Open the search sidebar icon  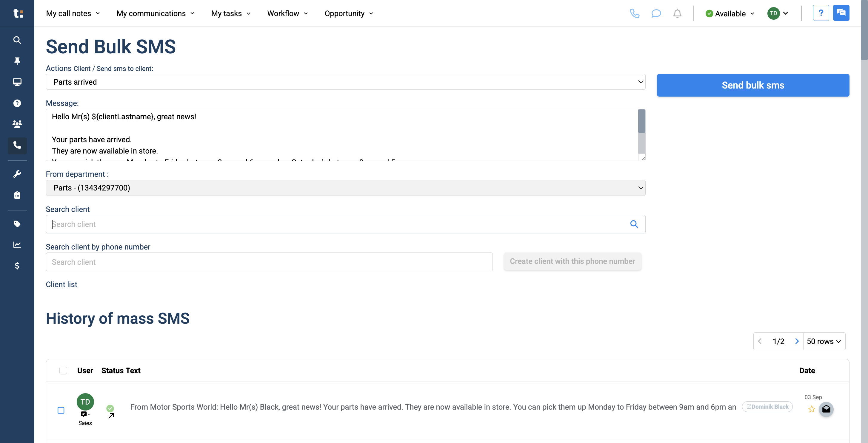coord(17,40)
